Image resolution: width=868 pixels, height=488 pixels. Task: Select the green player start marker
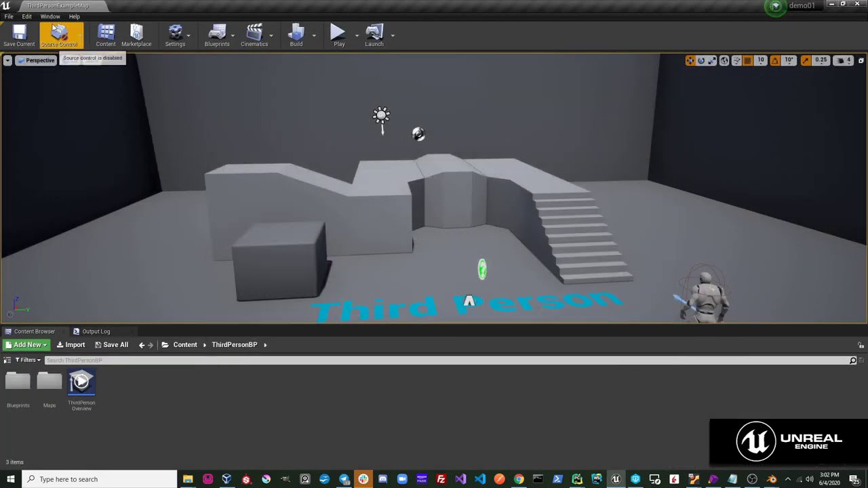pos(481,270)
